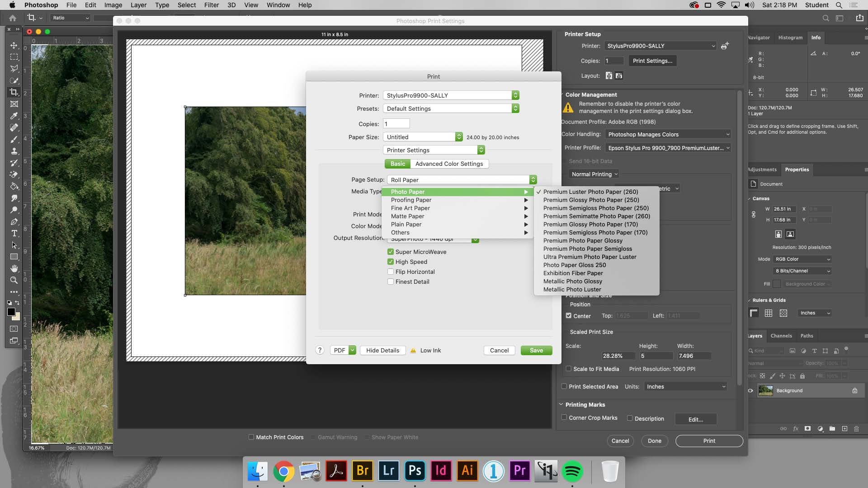
Task: Select the Paint Bucket tool
Action: click(x=14, y=186)
